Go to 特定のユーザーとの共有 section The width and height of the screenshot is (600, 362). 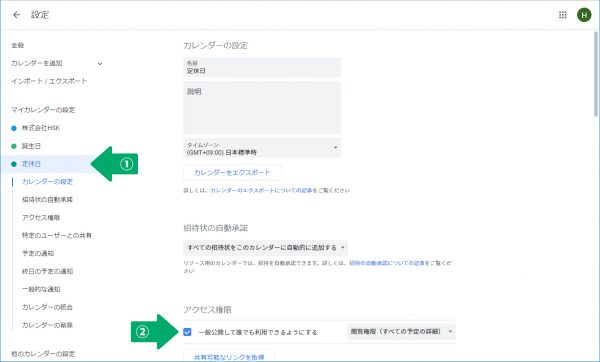57,235
